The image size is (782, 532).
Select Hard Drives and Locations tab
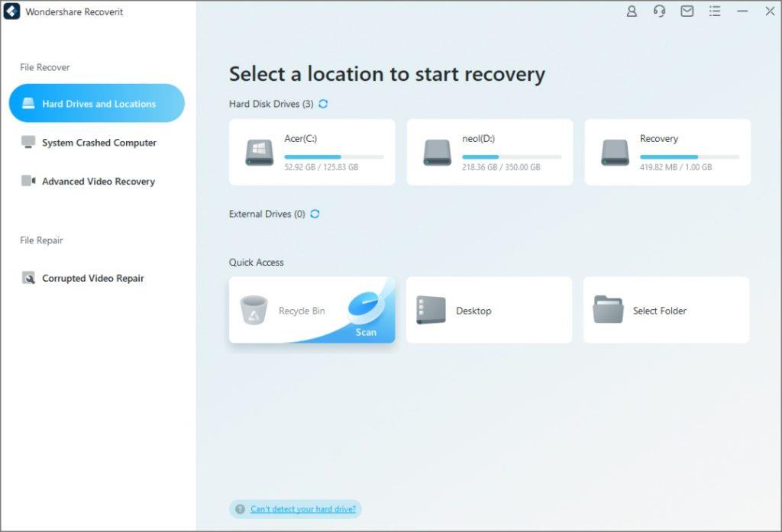pos(97,103)
